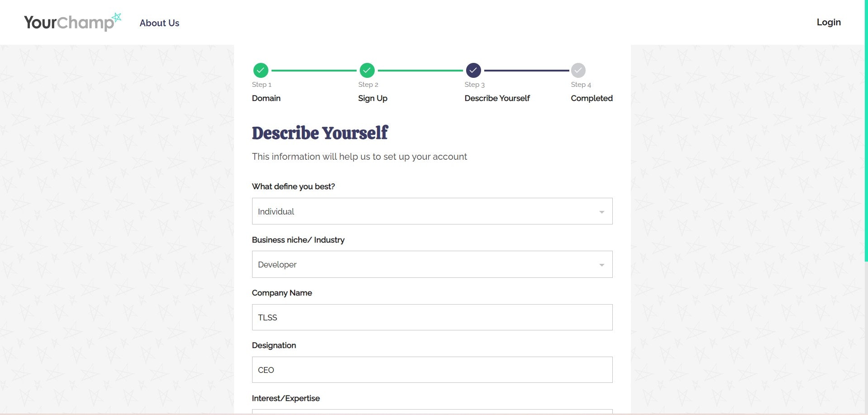This screenshot has width=868, height=415.
Task: Focus the Designation field with CEO
Action: click(432, 370)
